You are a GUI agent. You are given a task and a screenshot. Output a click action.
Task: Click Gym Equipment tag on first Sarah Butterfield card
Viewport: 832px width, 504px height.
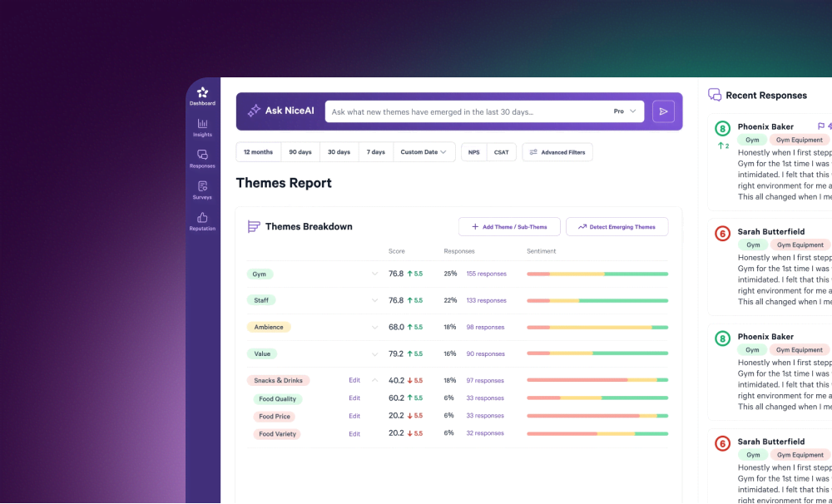[800, 245]
